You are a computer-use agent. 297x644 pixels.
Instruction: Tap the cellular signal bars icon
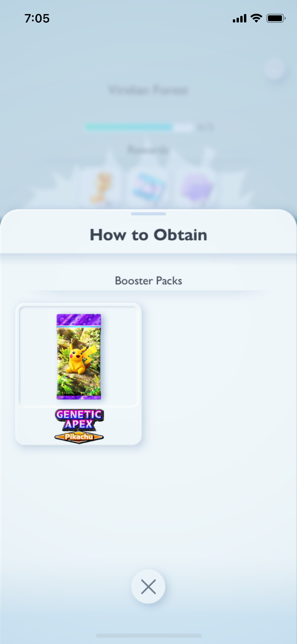click(x=239, y=19)
